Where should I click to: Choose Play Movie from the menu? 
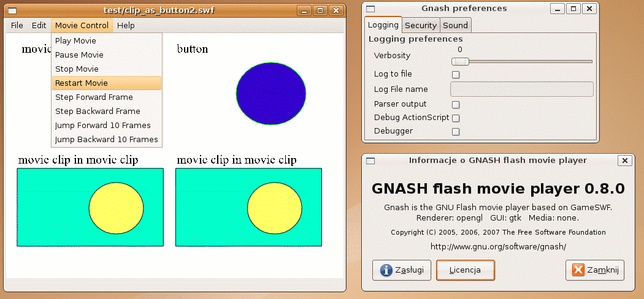pos(106,40)
